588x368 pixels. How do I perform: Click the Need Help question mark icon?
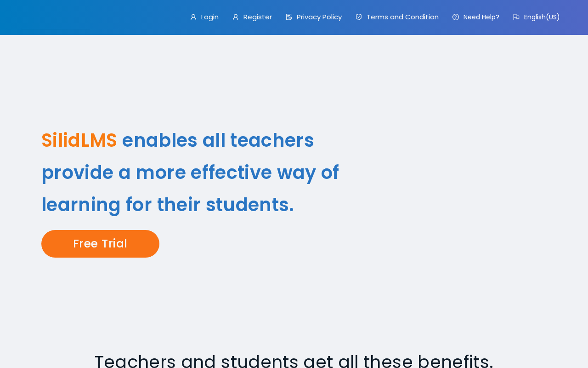pyautogui.click(x=456, y=17)
